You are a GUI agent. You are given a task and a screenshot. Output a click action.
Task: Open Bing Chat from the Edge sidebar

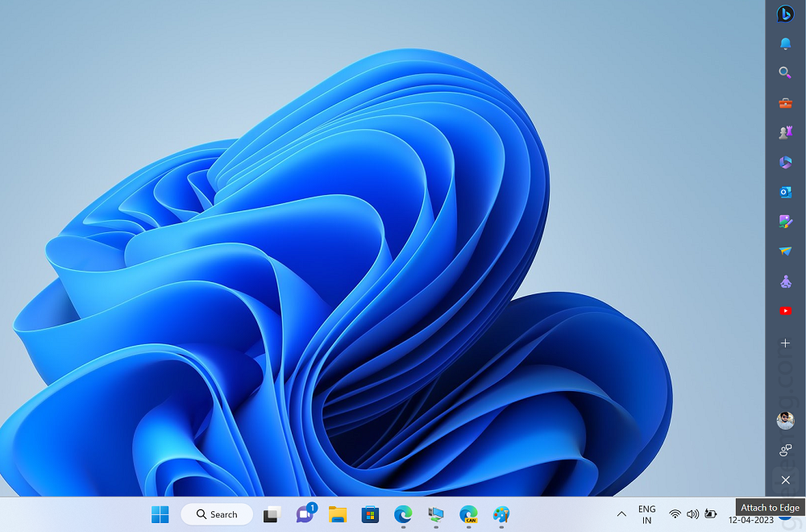click(785, 14)
